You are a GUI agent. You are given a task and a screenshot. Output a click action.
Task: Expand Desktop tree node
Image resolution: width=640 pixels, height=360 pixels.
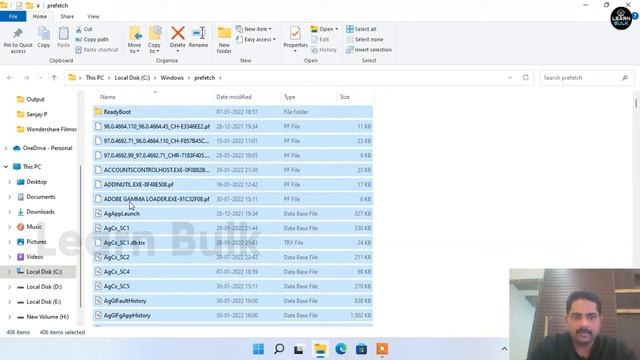coord(10,182)
